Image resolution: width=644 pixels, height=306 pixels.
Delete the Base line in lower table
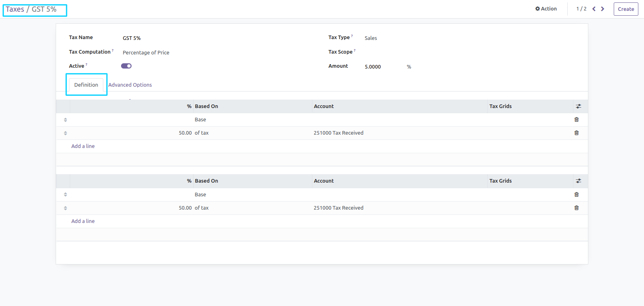click(576, 195)
